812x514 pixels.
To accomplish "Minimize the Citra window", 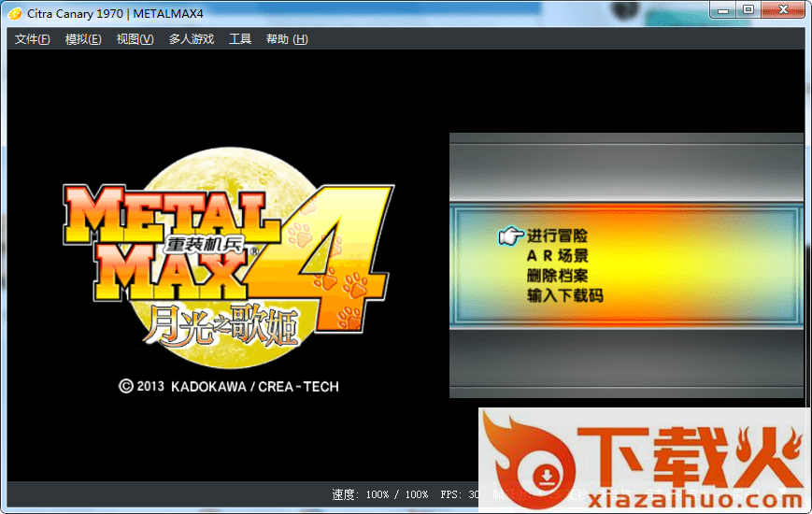I will (723, 10).
